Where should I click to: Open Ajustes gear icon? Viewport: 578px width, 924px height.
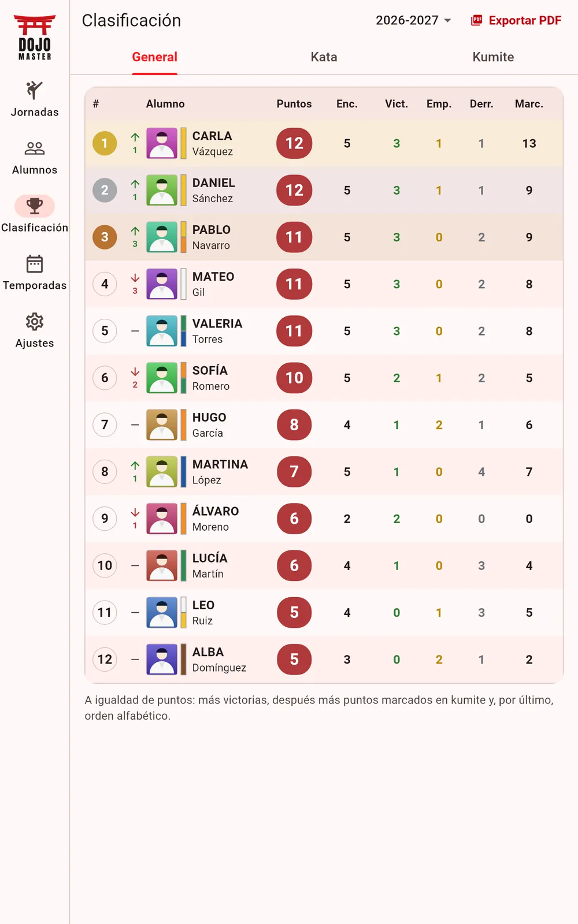(x=35, y=322)
